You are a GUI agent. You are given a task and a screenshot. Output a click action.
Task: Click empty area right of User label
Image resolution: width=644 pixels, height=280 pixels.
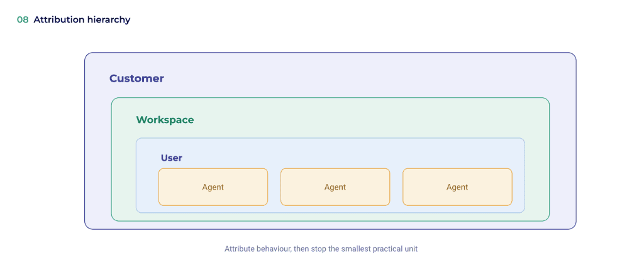tap(349, 158)
